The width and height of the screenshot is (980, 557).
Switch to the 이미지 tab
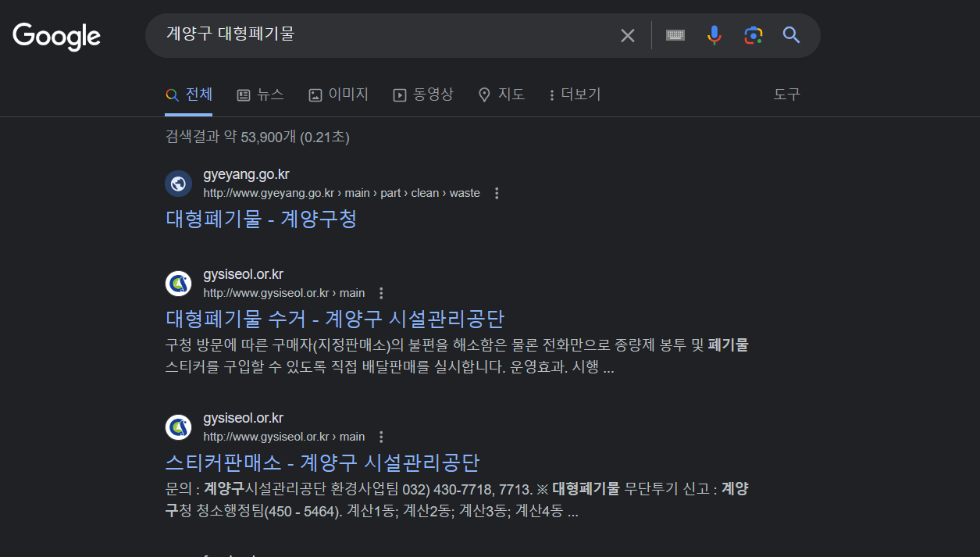(x=338, y=94)
